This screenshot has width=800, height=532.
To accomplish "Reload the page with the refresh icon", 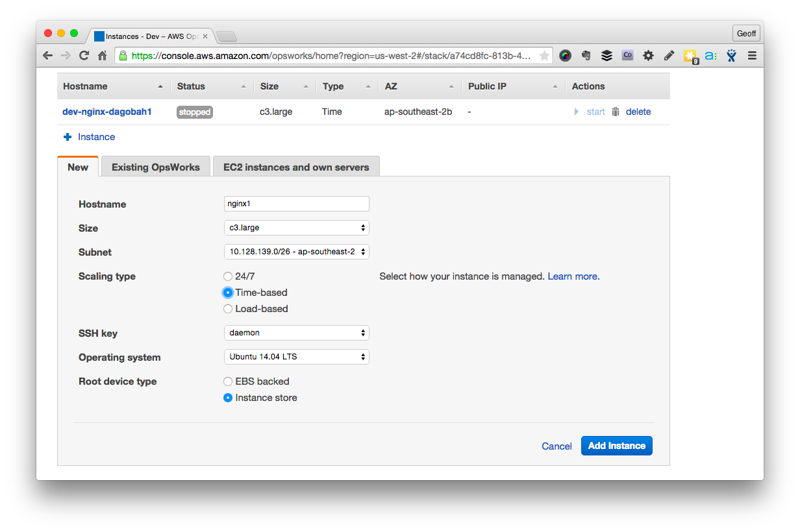I will click(84, 56).
